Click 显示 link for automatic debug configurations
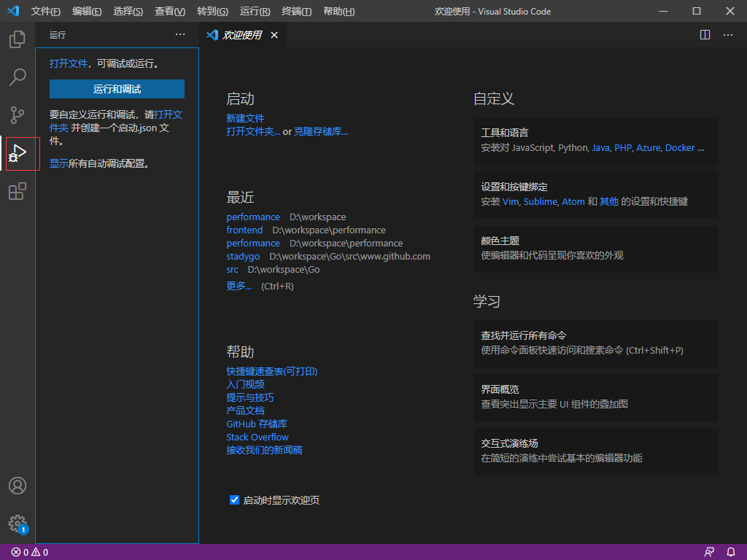The image size is (747, 560). [59, 163]
